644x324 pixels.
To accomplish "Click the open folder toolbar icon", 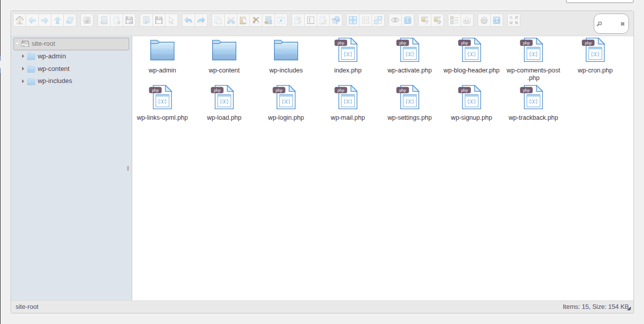I will pos(146,21).
